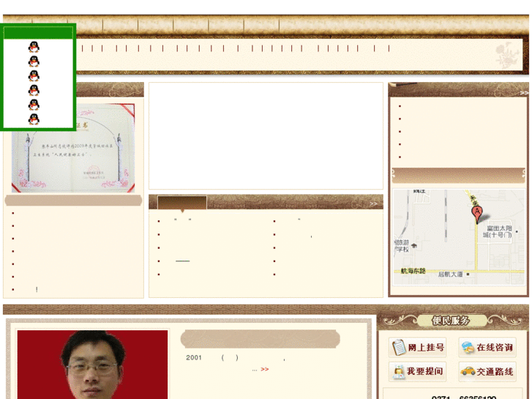Image resolution: width=532 pixels, height=399 pixels.
Task: Click the 航海东路 road on the map
Action: coord(413,271)
